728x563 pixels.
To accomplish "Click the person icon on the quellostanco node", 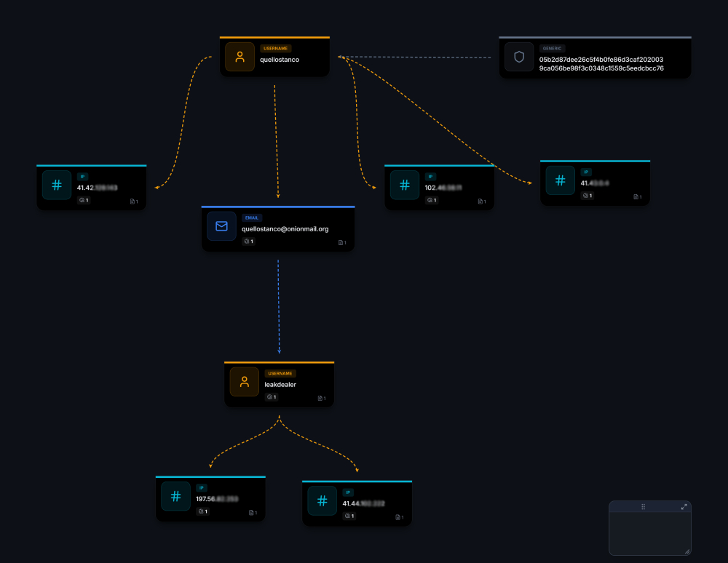I will 240,57.
